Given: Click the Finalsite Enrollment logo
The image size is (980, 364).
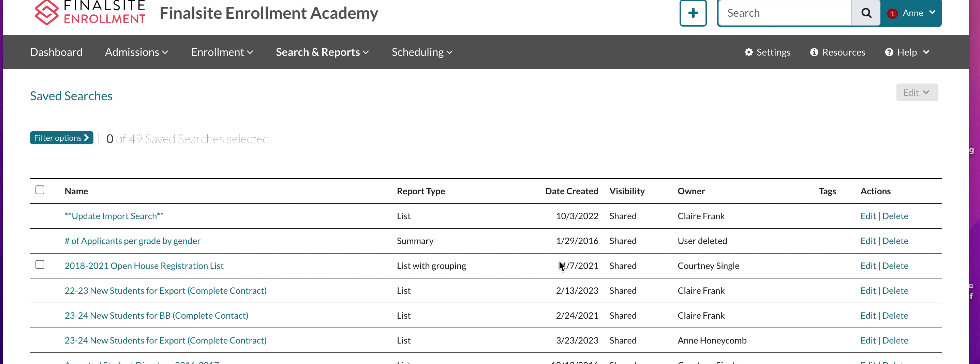Looking at the screenshot, I should click(90, 13).
